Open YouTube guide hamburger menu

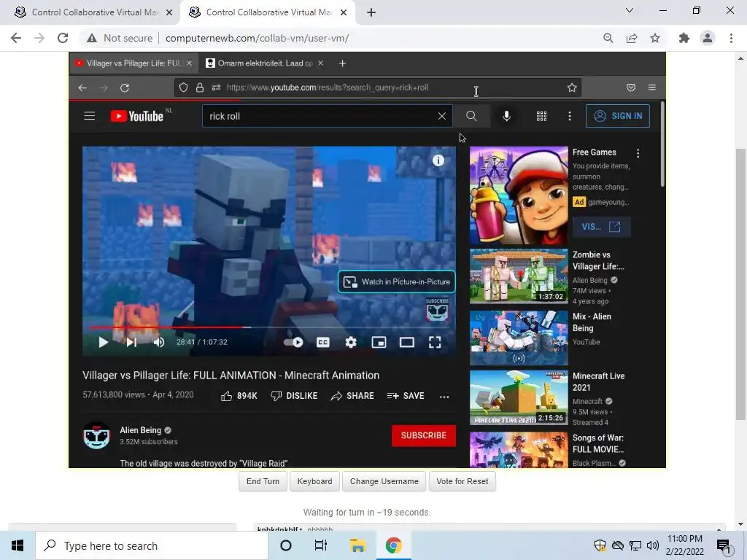90,116
